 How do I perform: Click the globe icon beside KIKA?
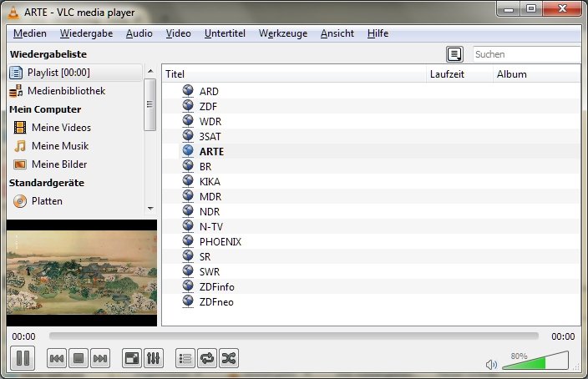(x=188, y=180)
